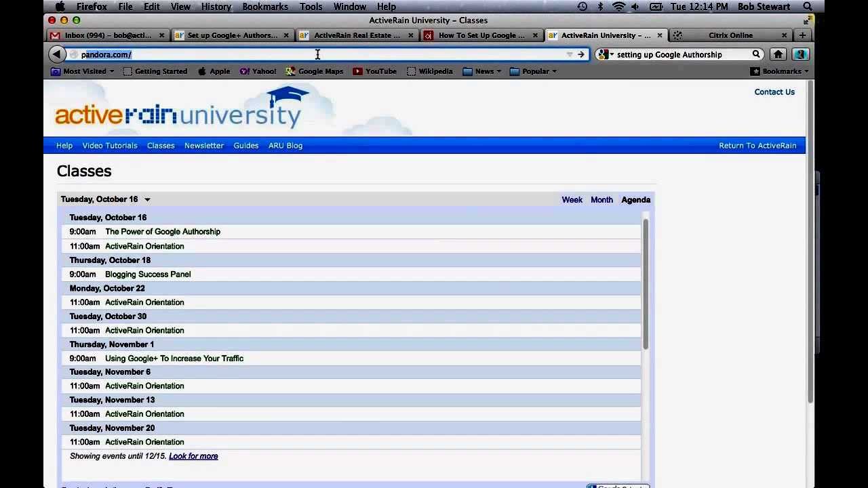Switch to the How To Set Up Google tab

click(x=479, y=35)
